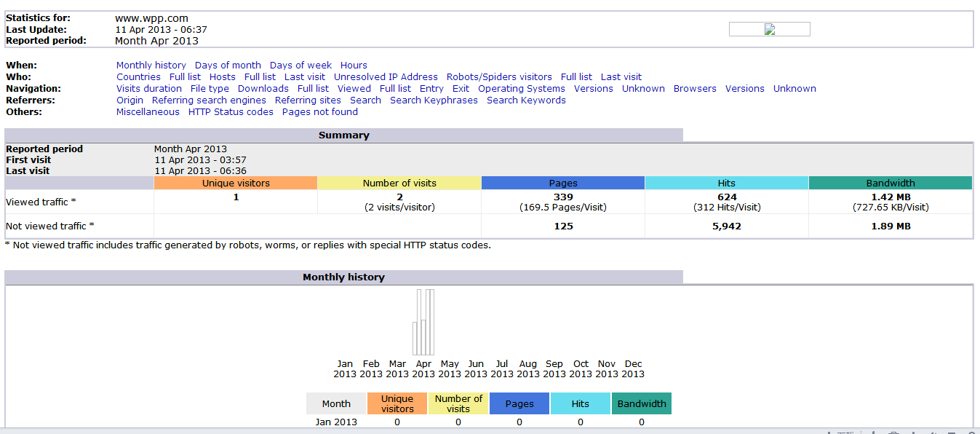Click the '5,942' not viewed hits value
Viewport: 980px width, 434px height.
[x=727, y=226]
